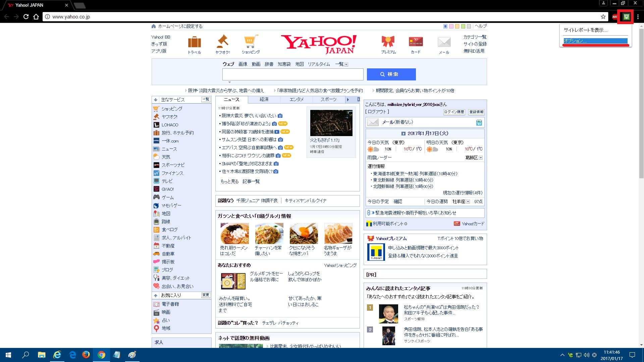Select the green page color theme swatch
Viewport: 644px width, 362px height.
click(463, 26)
